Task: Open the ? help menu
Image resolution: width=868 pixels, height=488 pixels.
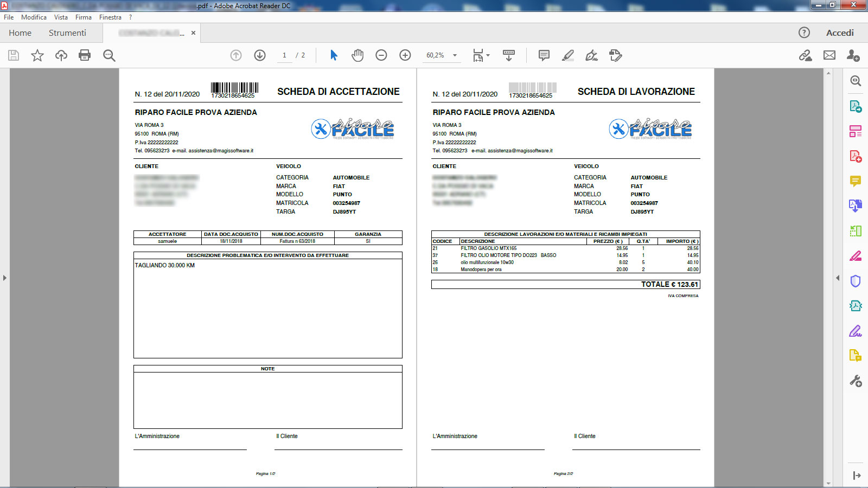Action: 130,17
